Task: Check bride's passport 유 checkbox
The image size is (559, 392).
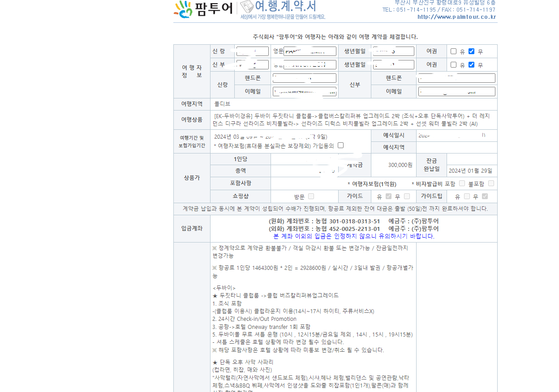Action: (454, 65)
